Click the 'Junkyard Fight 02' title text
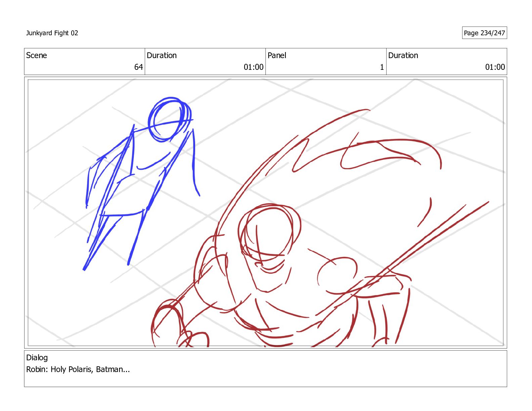 52,33
